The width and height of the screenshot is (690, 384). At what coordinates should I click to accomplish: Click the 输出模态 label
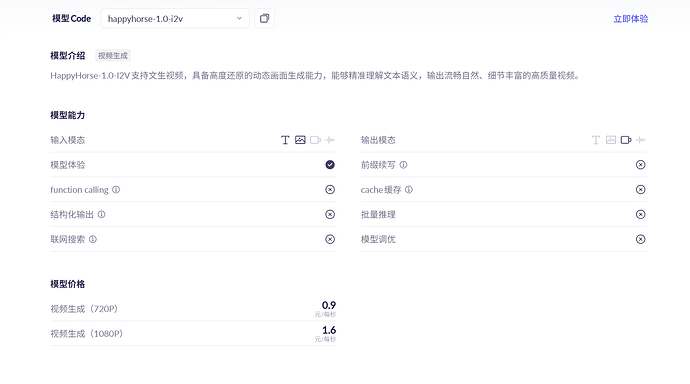pos(378,140)
